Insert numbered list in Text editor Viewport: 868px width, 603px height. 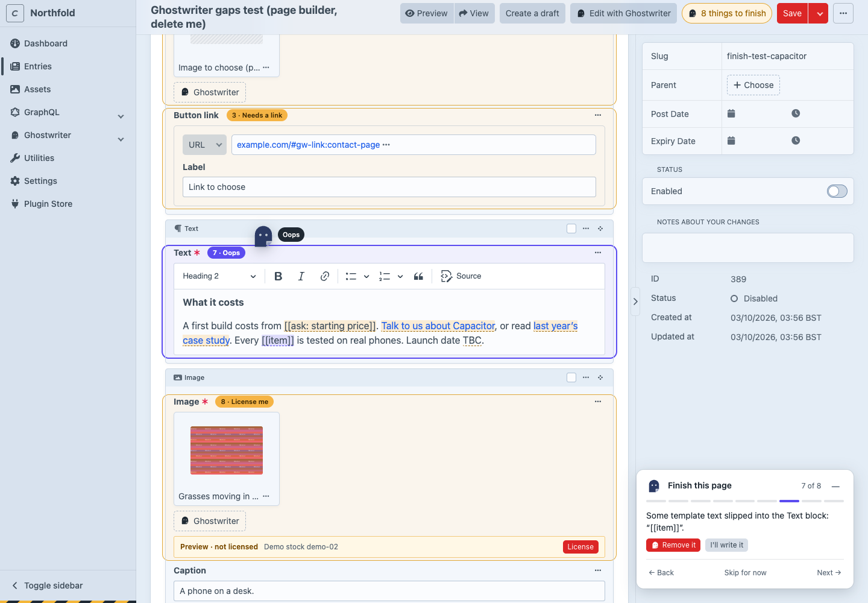pyautogui.click(x=385, y=276)
